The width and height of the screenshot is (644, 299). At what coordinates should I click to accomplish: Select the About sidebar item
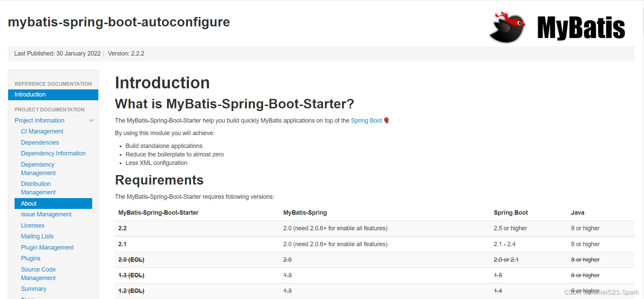pyautogui.click(x=53, y=204)
